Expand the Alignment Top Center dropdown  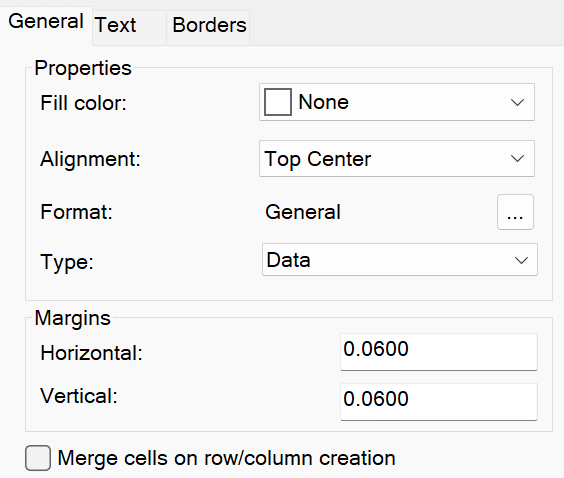(397, 159)
